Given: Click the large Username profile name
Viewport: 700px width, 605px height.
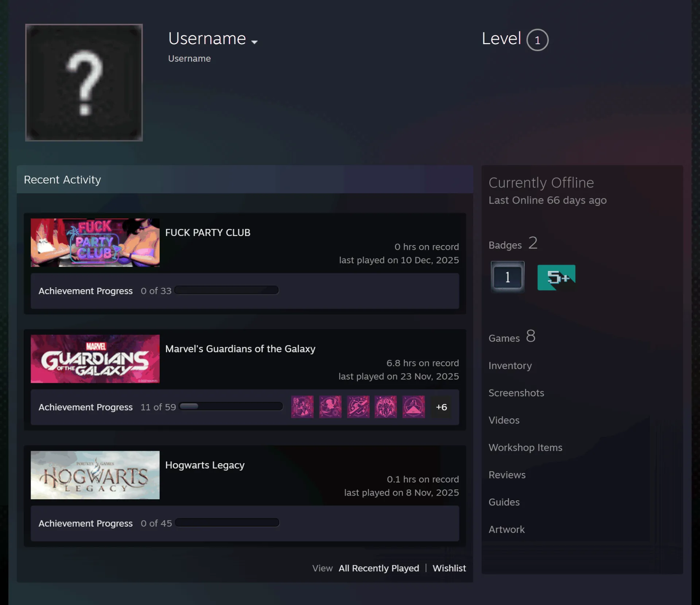Looking at the screenshot, I should click(x=207, y=38).
